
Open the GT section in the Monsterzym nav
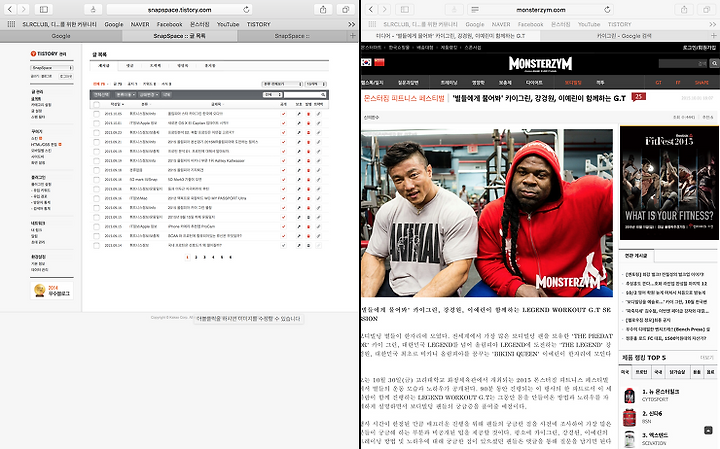click(x=658, y=83)
